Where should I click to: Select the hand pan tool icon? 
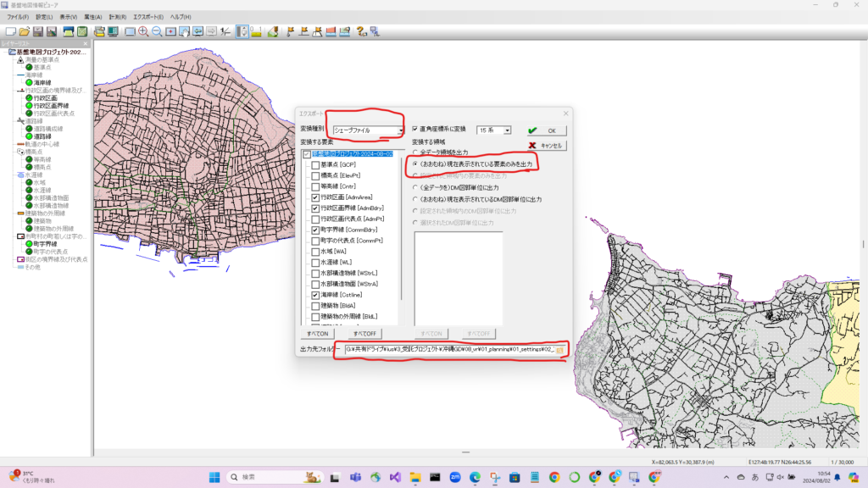coord(184,31)
